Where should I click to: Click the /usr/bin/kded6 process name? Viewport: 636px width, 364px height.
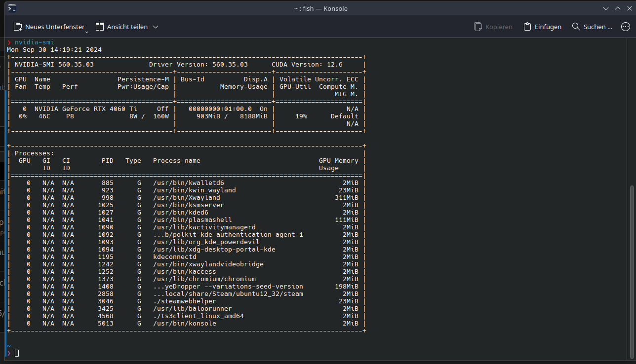tap(181, 213)
